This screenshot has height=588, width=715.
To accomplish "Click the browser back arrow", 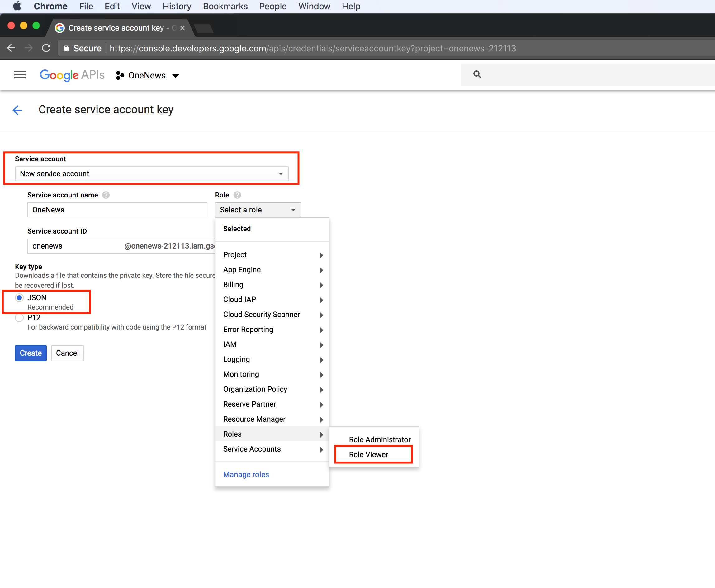I will (11, 48).
